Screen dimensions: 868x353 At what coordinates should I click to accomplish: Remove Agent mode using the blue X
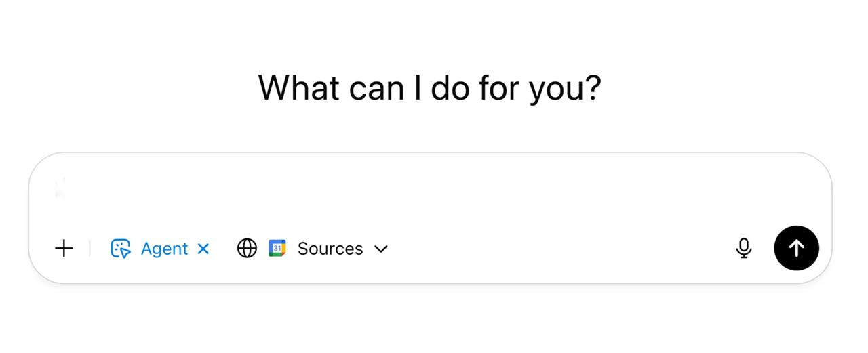coord(203,249)
